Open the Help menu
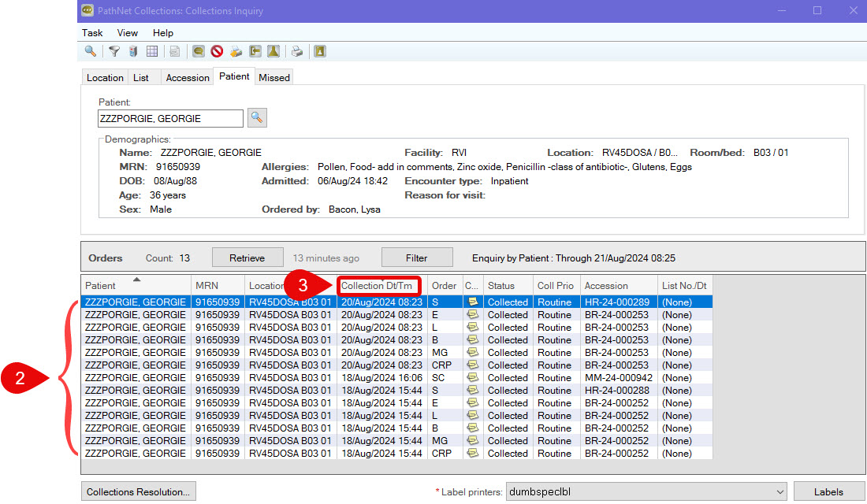Image resolution: width=867 pixels, height=504 pixels. (x=163, y=33)
